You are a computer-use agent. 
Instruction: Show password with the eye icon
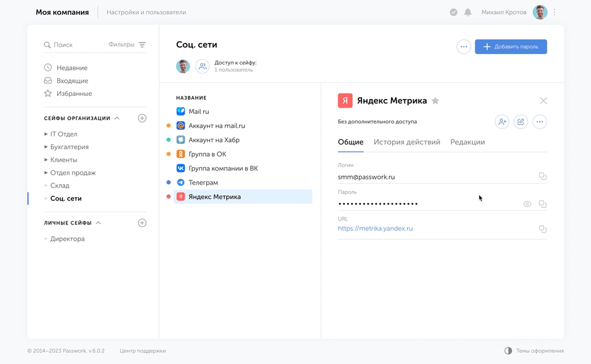point(527,204)
